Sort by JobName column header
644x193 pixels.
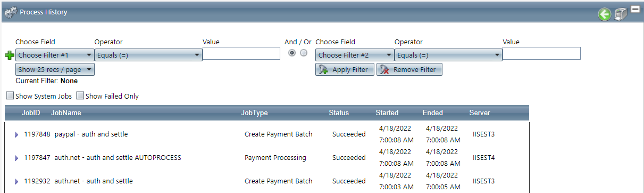(66, 113)
